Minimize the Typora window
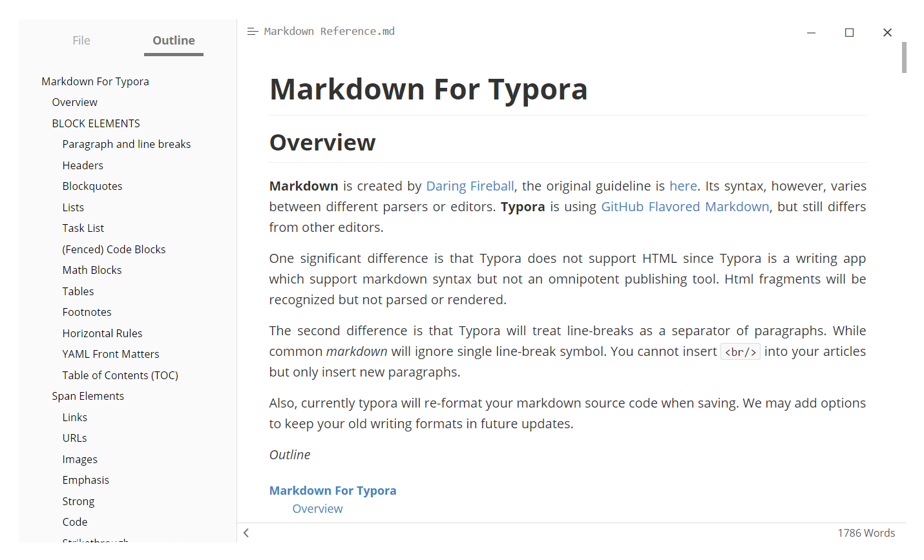The image size is (924, 560). point(811,32)
